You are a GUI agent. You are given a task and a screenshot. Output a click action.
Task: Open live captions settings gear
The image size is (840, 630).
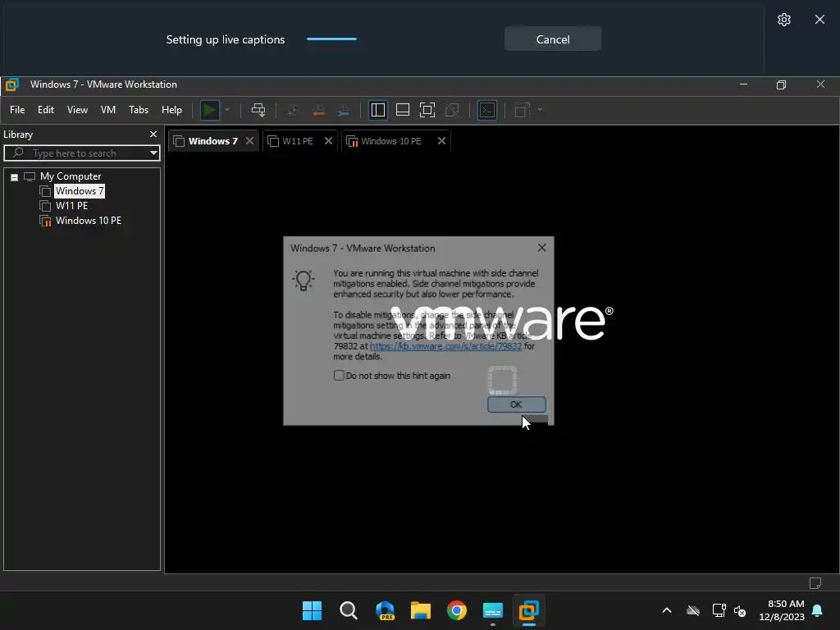click(x=783, y=20)
